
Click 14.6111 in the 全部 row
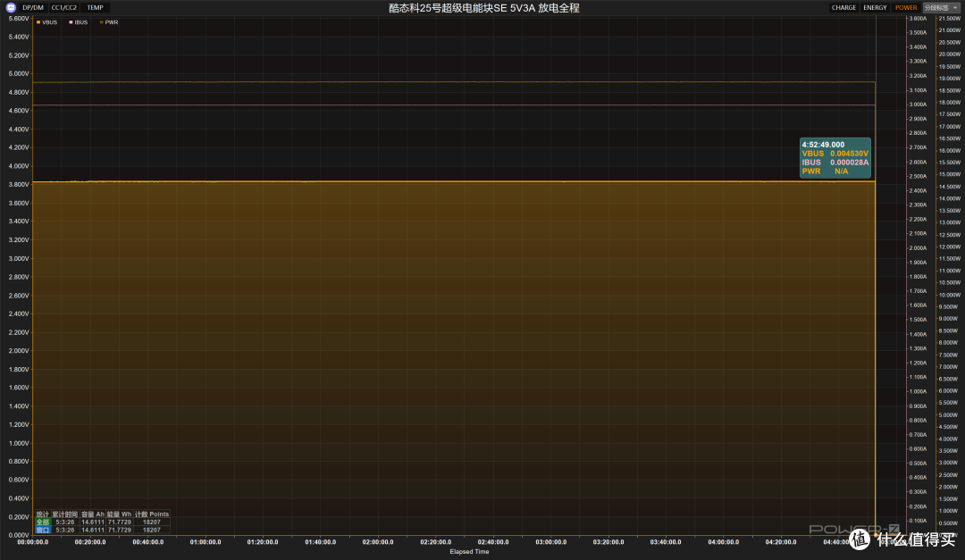click(x=92, y=522)
